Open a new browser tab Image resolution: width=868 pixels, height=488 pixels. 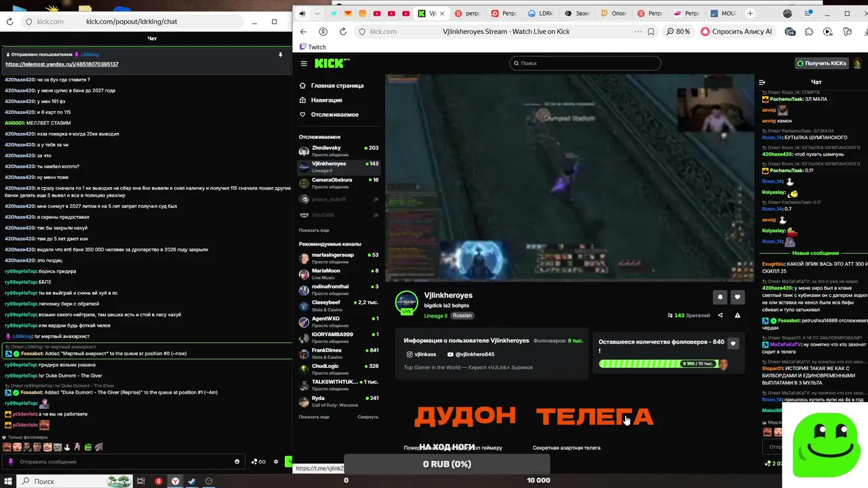(x=750, y=14)
